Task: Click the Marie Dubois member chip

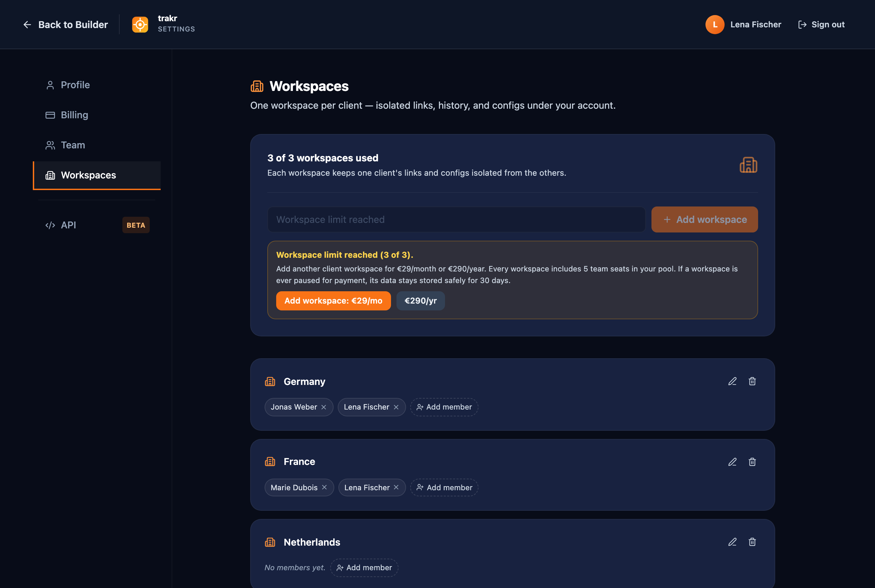Action: pos(299,487)
